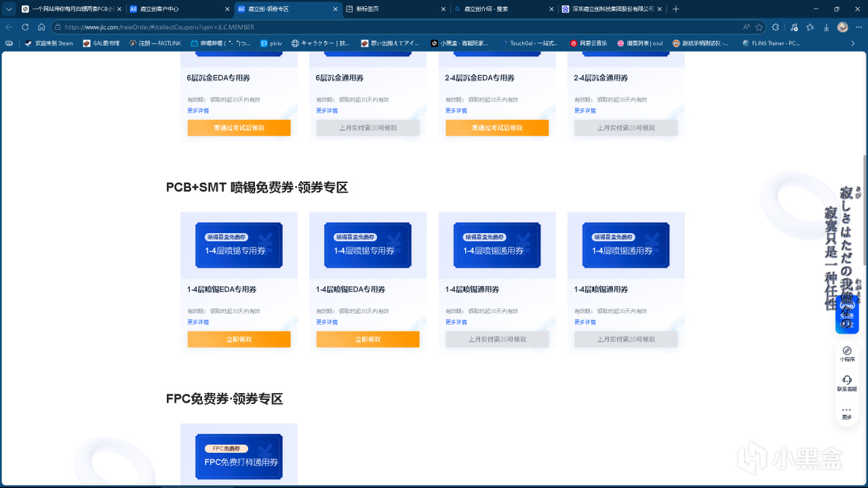The height and width of the screenshot is (488, 868).
Task: Open the 小黑盒 bookmark
Action: coord(460,43)
